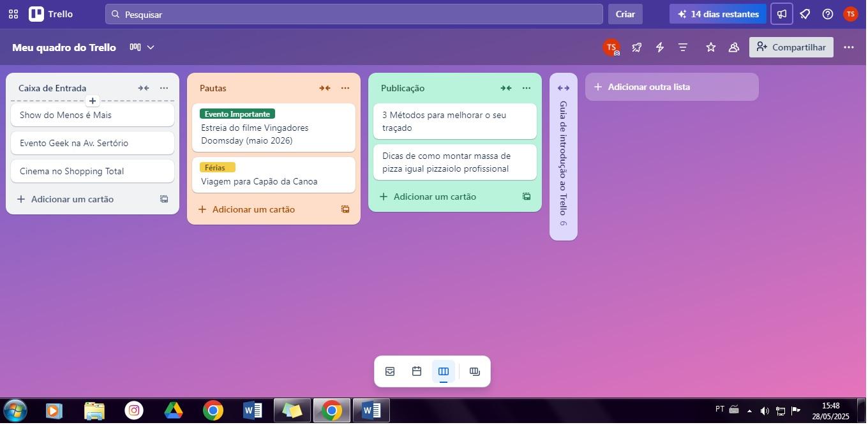Open Power-Ups rocket icon
The height and width of the screenshot is (425, 868).
[637, 47]
